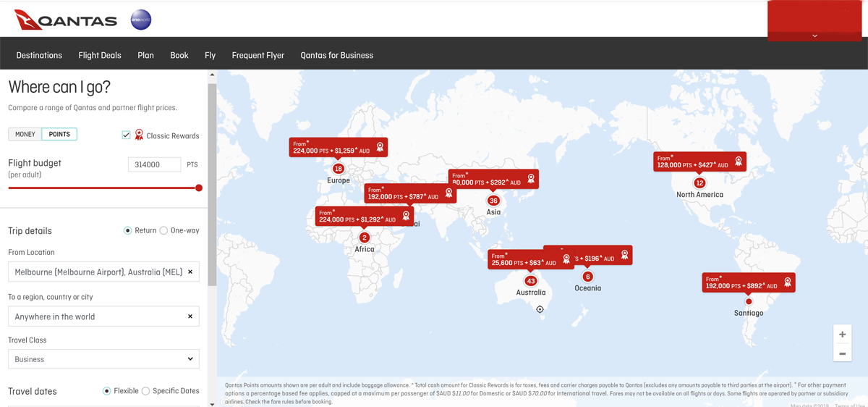Image resolution: width=868 pixels, height=407 pixels.
Task: Open the Frequent Flyer menu
Action: [x=258, y=55]
